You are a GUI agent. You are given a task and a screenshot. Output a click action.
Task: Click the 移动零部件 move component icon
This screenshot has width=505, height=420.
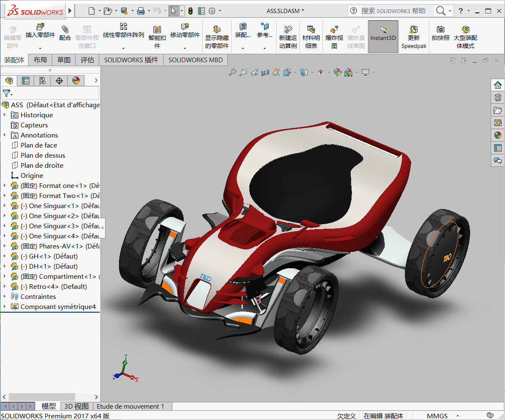click(x=185, y=27)
